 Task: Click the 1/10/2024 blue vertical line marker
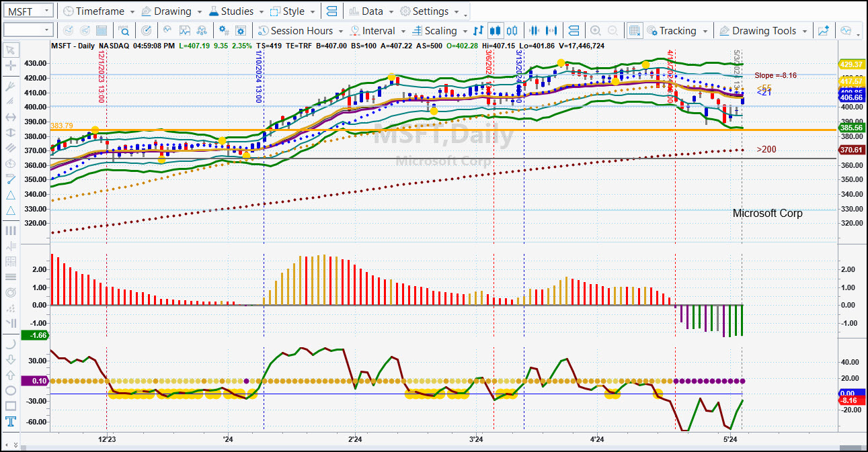259,77
